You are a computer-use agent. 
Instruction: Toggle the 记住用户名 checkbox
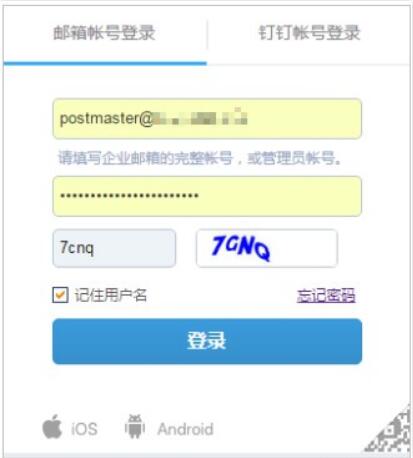click(x=60, y=295)
